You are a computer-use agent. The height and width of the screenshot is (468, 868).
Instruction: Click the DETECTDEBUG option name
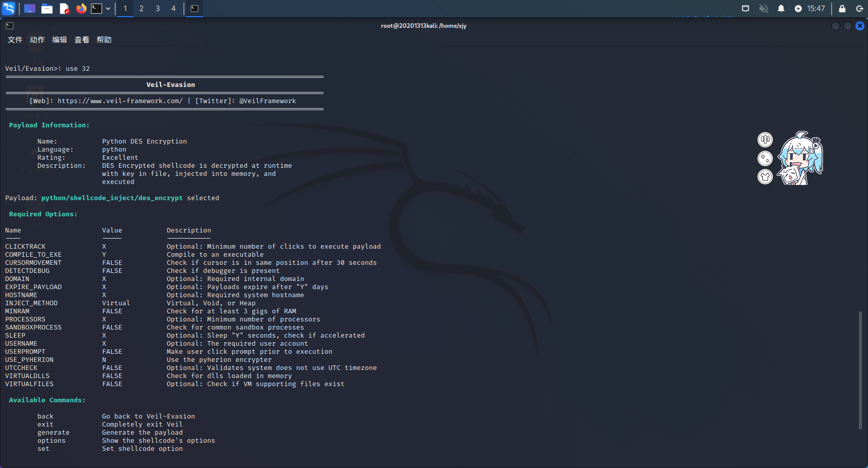pyautogui.click(x=27, y=271)
